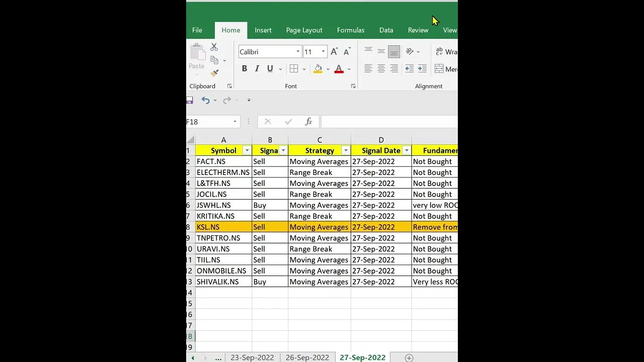Click inside the formula bar
The width and height of the screenshot is (644, 362).
[389, 122]
